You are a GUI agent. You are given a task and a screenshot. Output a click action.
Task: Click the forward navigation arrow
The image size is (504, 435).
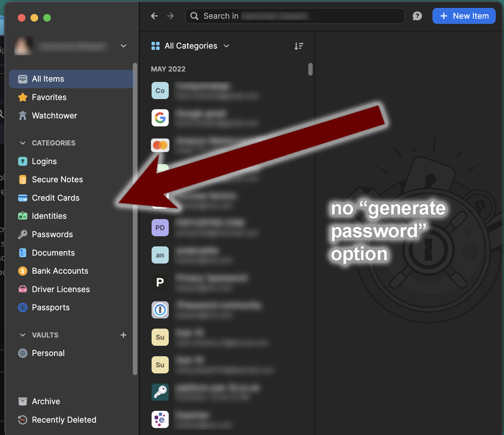(x=171, y=16)
